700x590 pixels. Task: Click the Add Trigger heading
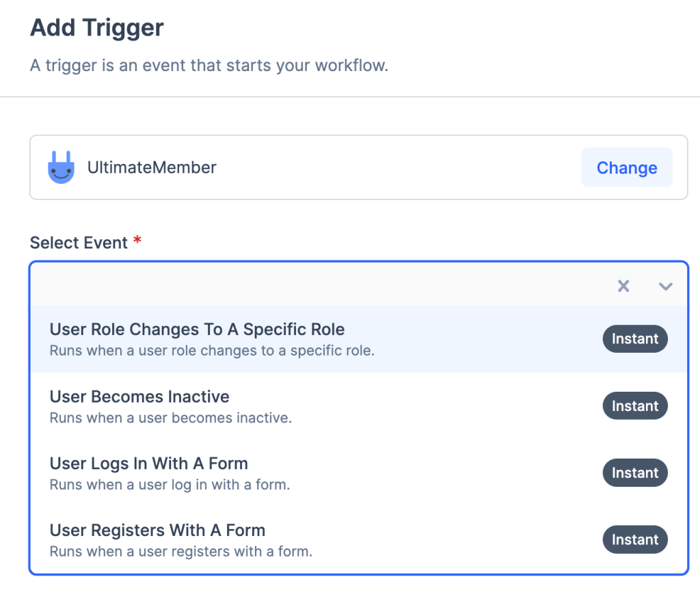[97, 28]
